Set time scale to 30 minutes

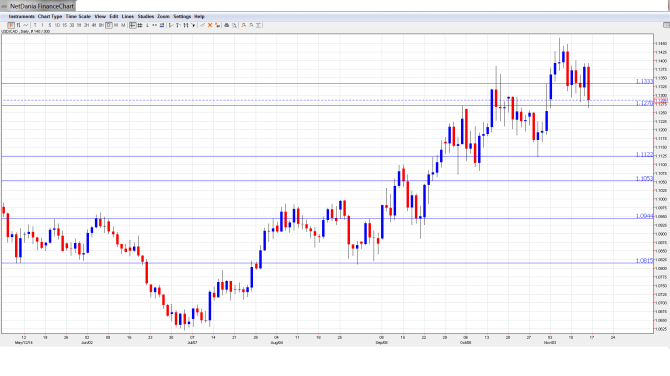pos(72,25)
